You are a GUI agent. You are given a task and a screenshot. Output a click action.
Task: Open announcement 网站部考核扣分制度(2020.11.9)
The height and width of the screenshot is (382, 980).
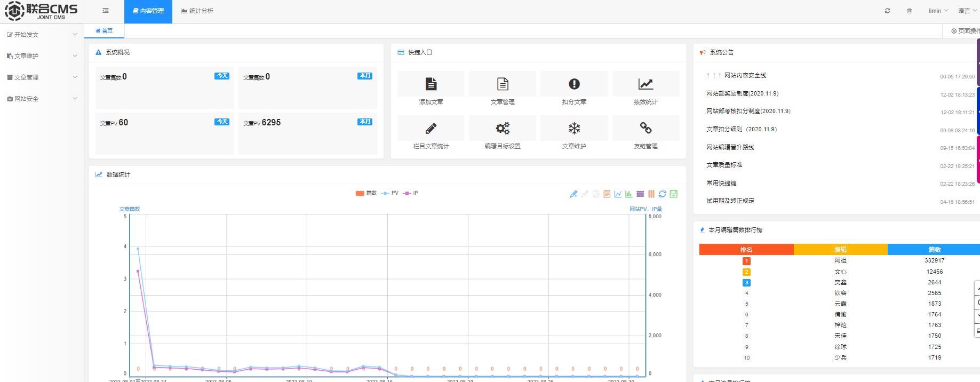[748, 112]
